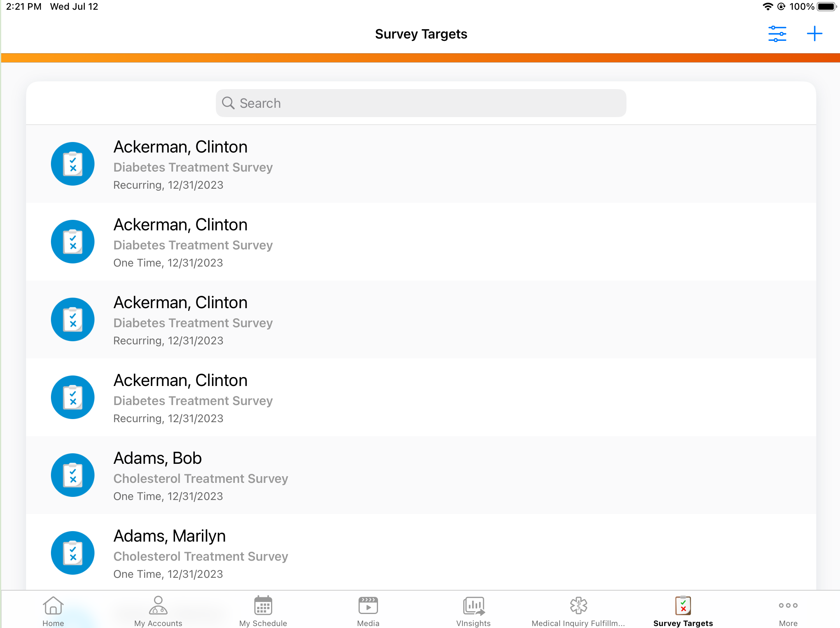Tap survey icon for Adams, Bob
Viewport: 840px width, 628px height.
[x=73, y=475]
